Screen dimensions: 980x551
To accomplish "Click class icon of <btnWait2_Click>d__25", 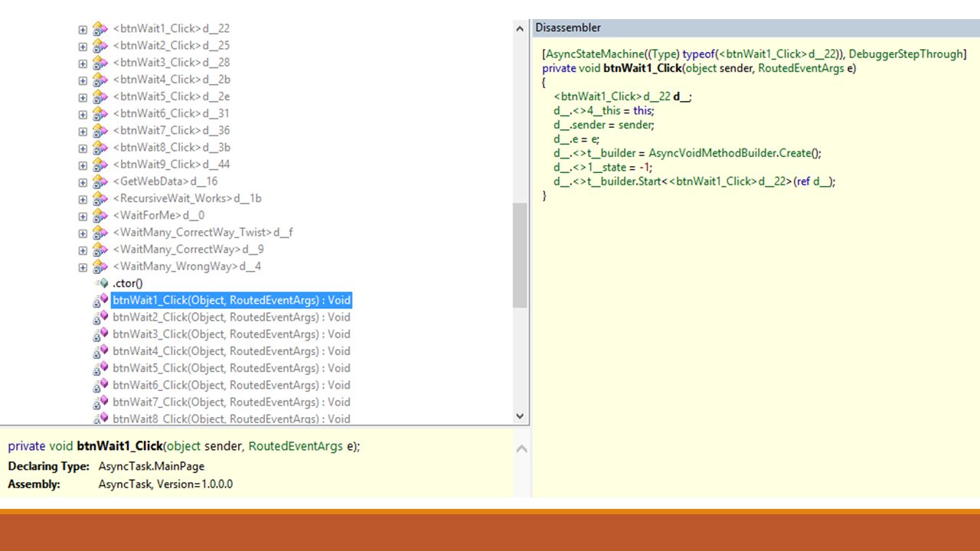I will pos(100,46).
